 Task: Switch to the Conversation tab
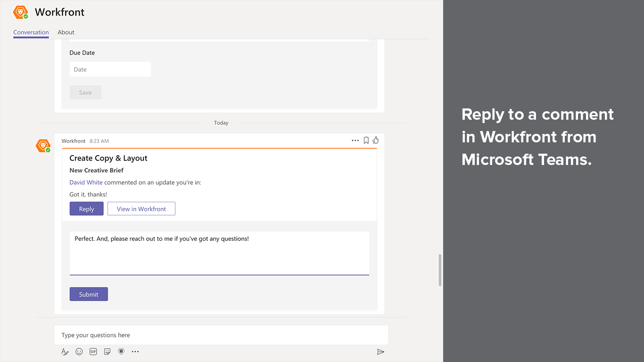pos(31,33)
